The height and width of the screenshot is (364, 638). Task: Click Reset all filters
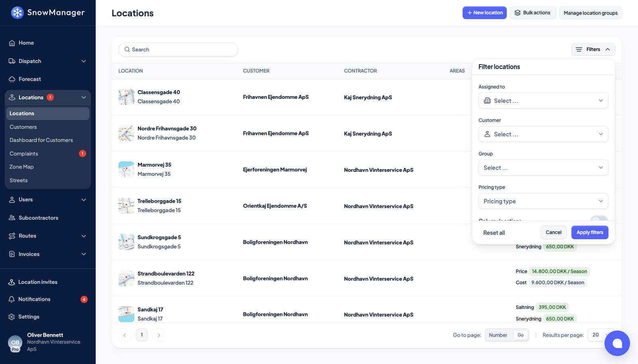pos(494,233)
